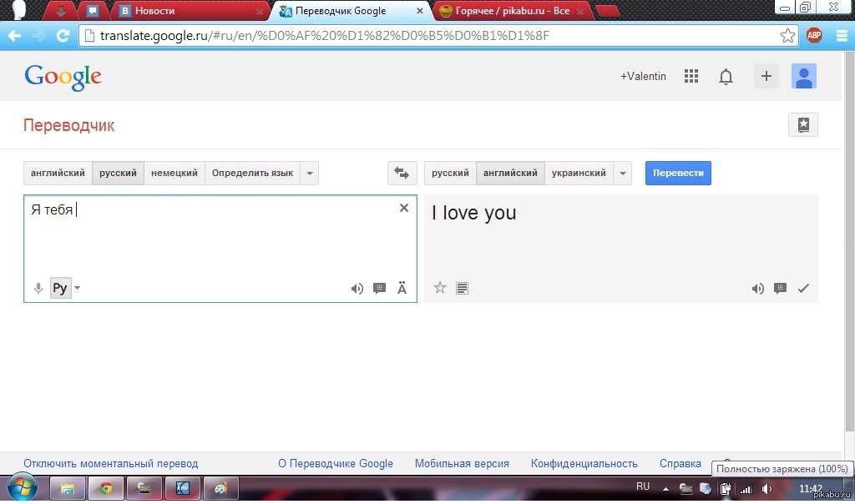This screenshot has width=855, height=504.
Task: Expand the Ру input tools dropdown arrow
Action: pyautogui.click(x=78, y=288)
